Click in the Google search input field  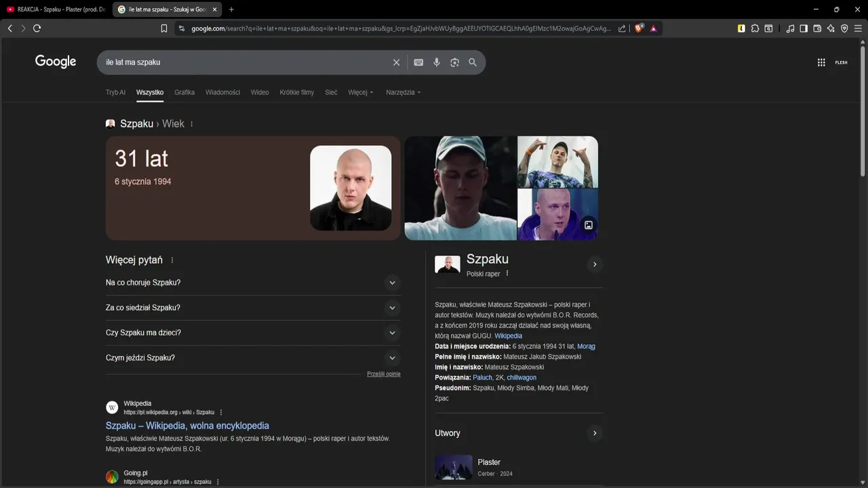244,62
